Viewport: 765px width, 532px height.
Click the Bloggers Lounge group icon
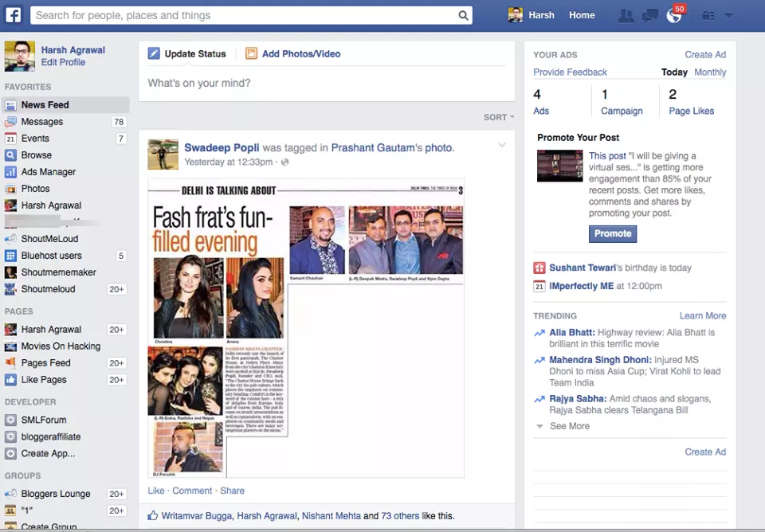click(10, 494)
